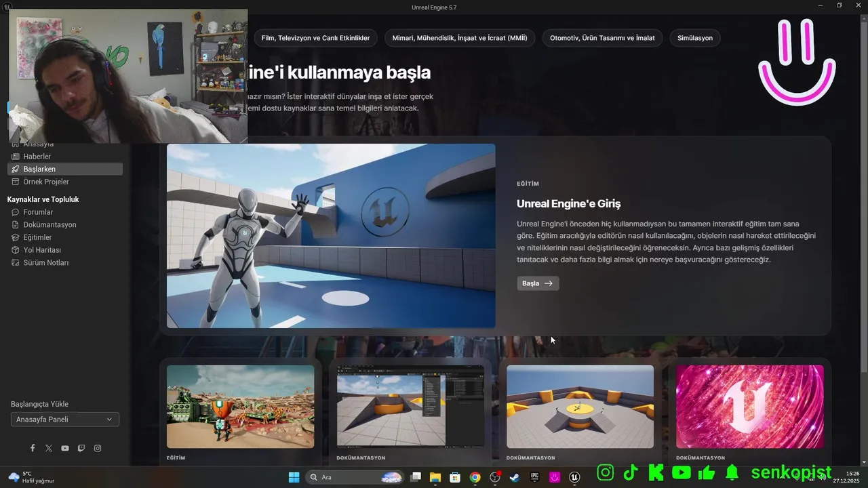Viewport: 868px width, 488px height.
Task: Select the Mimari, Mühendislik, İnşaat ve İcraat filter
Action: 460,38
